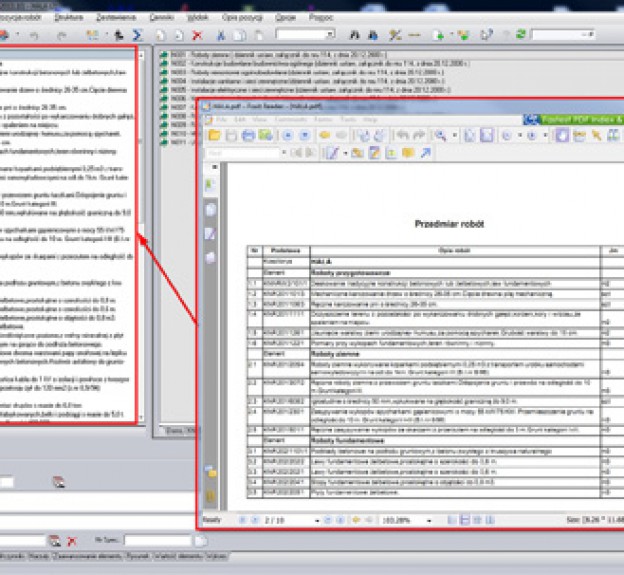The height and width of the screenshot is (575, 624).
Task: Click the left panel vertical scrollbar up arrow
Action: click(x=141, y=55)
